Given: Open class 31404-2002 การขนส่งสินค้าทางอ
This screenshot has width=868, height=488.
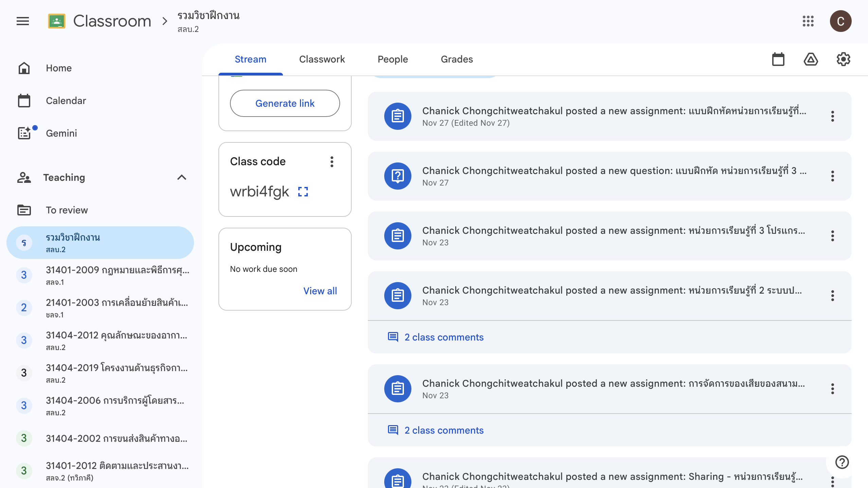Looking at the screenshot, I should 100,438.
